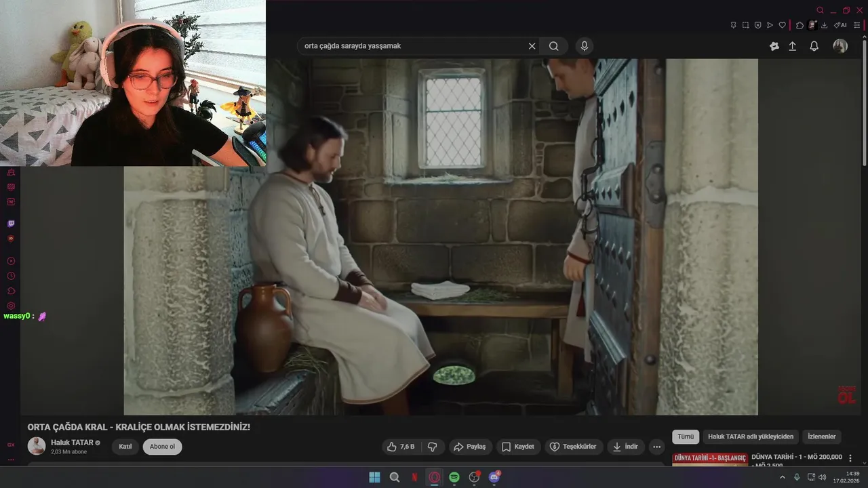Open Opera's extensions cube icon
Viewport: 868px width, 488px height.
click(800, 25)
